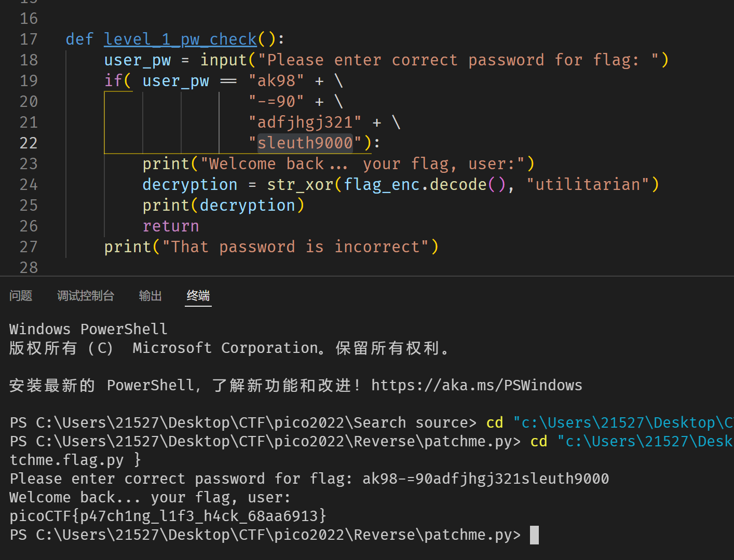This screenshot has width=734, height=560.
Task: Click line number 22 in the gutter
Action: pyautogui.click(x=29, y=143)
